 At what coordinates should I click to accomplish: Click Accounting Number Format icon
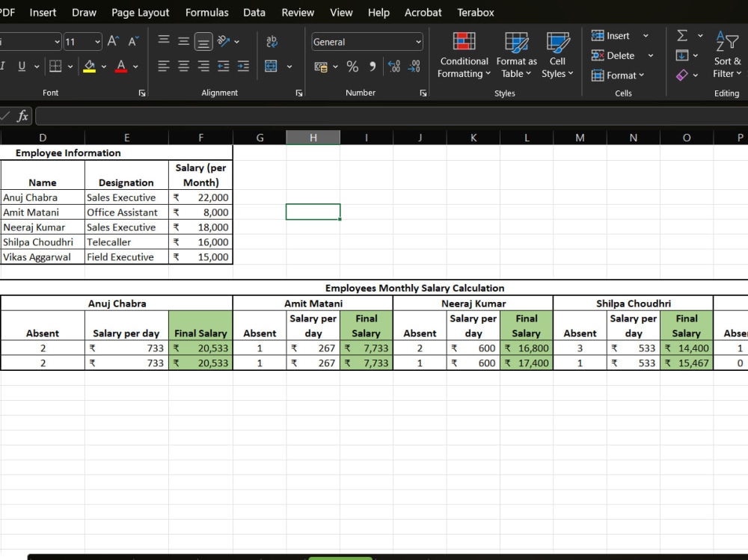coord(321,67)
